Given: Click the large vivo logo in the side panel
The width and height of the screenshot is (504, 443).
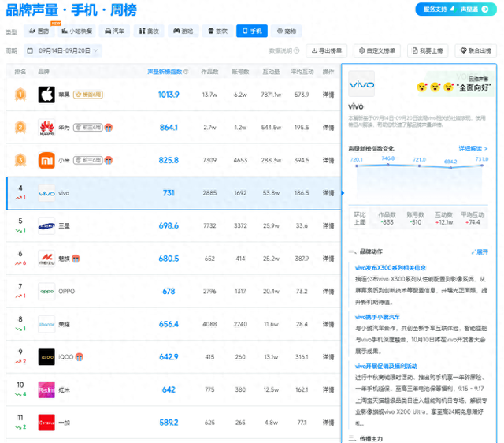Looking at the screenshot, I should (361, 84).
